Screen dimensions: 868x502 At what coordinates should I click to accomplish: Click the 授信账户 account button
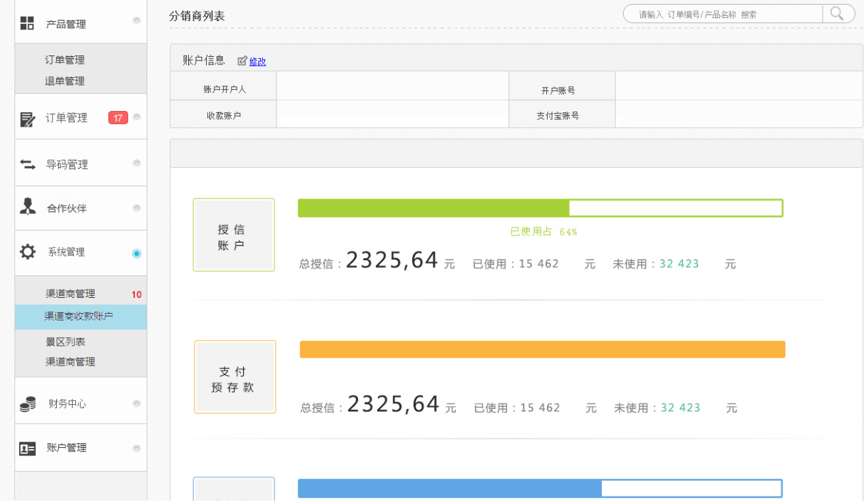point(233,235)
